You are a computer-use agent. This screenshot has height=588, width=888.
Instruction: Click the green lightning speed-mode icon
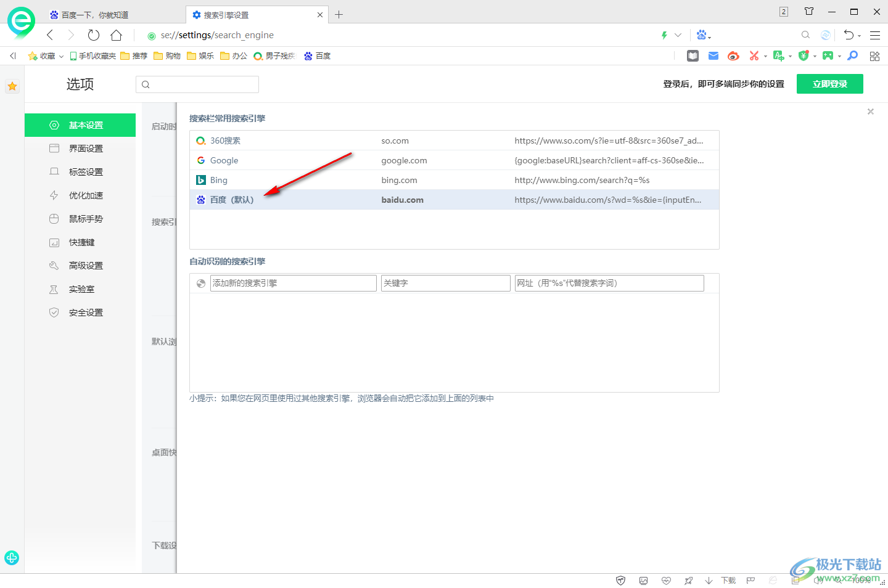coord(664,35)
